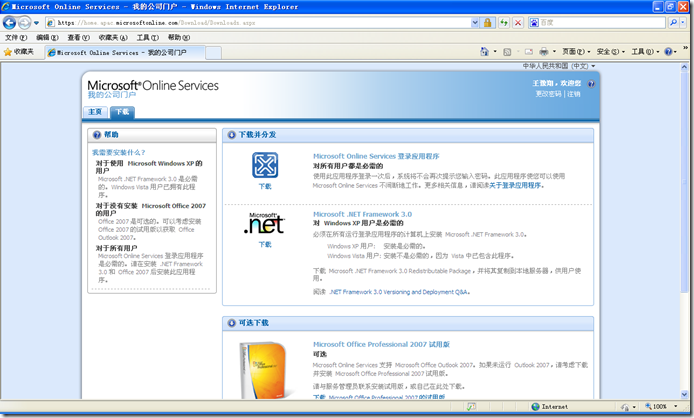The image size is (694, 418).
Task: Open the 工具 menu in menu bar
Action: [147, 38]
